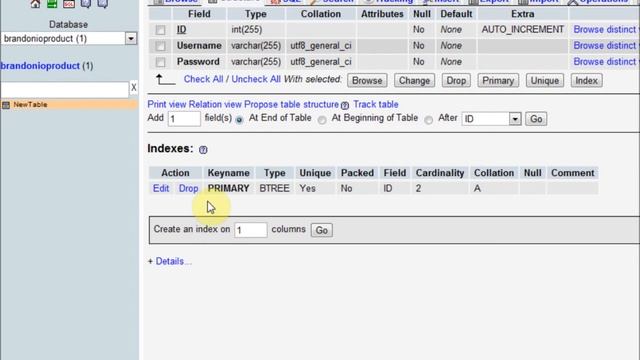Tick the checkbox for the Username field
This screenshot has height=360, width=640.
pyautogui.click(x=160, y=46)
